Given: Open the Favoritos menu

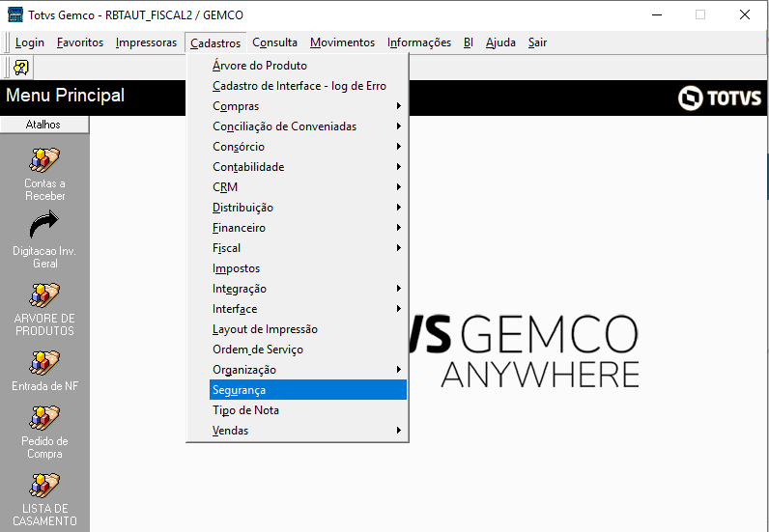Looking at the screenshot, I should [x=80, y=42].
